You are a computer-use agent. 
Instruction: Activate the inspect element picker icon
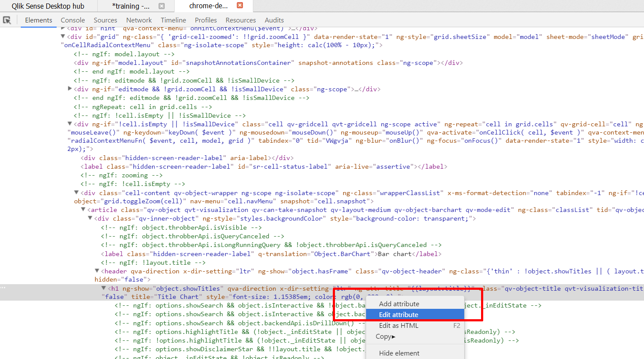point(7,20)
